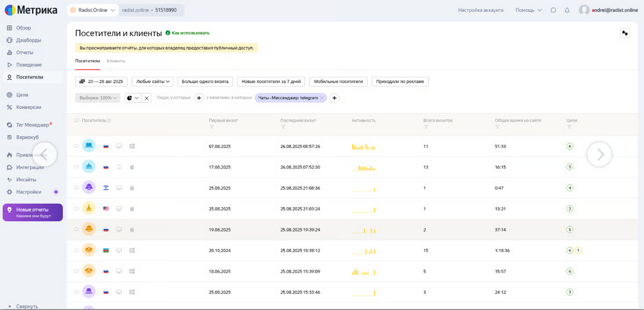Filter by Первый визит funnel icon
644x310 pixels.
(211, 127)
